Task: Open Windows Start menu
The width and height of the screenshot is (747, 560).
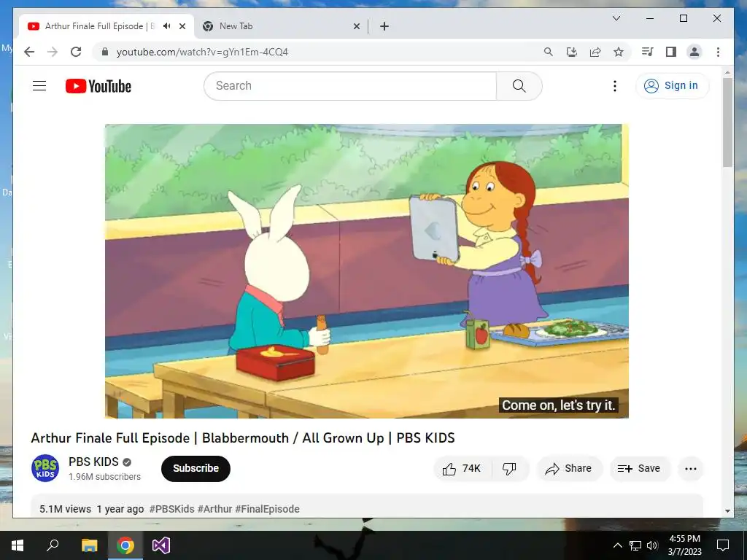Action: tap(18, 545)
